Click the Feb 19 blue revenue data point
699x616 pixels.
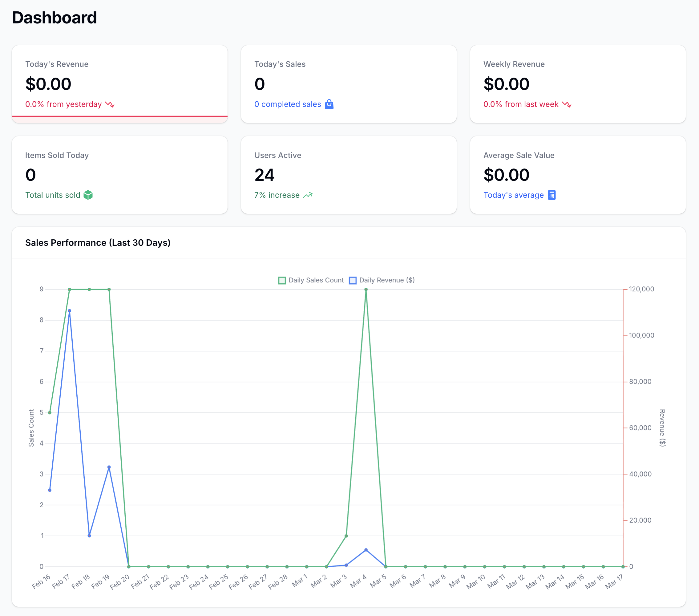click(x=109, y=467)
